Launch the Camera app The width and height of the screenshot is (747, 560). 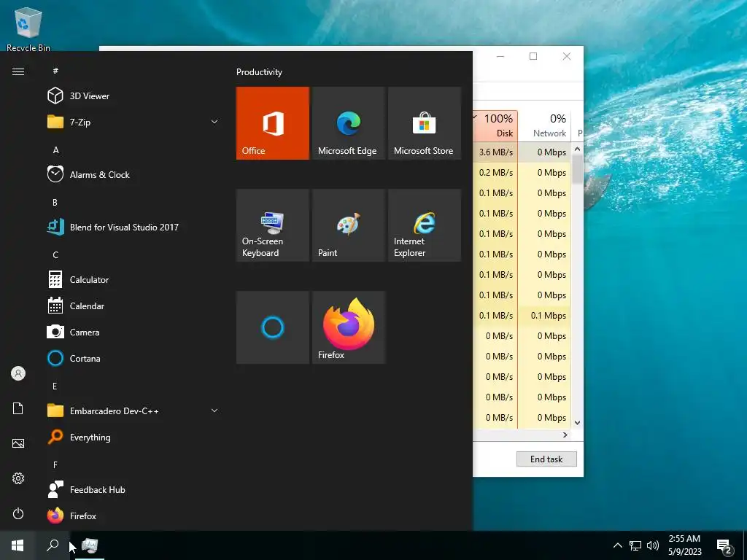[131, 332]
